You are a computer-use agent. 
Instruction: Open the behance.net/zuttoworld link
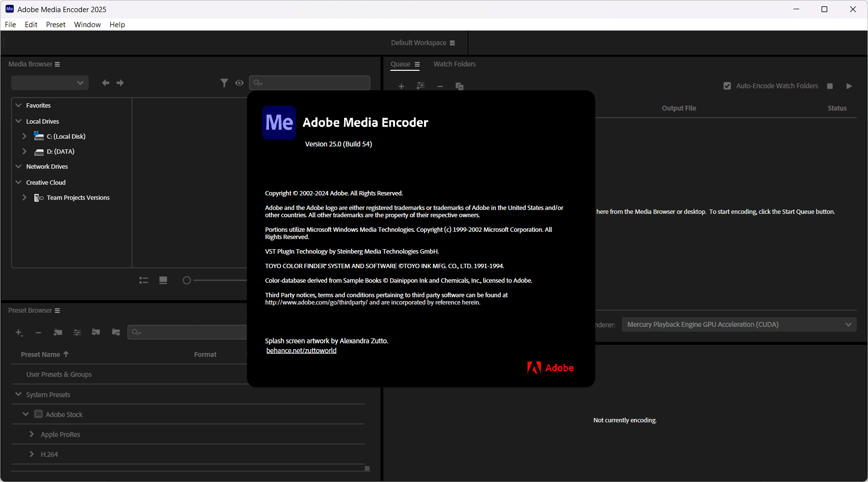tap(301, 351)
